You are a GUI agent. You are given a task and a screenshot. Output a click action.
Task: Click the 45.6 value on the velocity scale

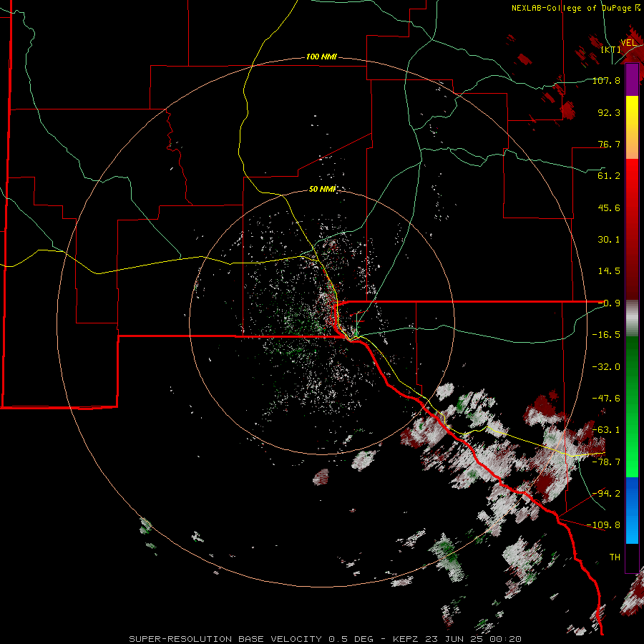609,208
